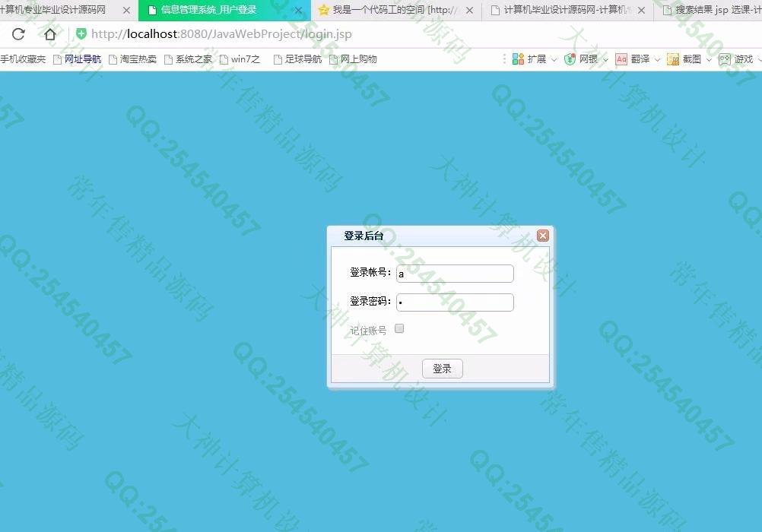Open the 足球导航 bookmark

pyautogui.click(x=298, y=59)
